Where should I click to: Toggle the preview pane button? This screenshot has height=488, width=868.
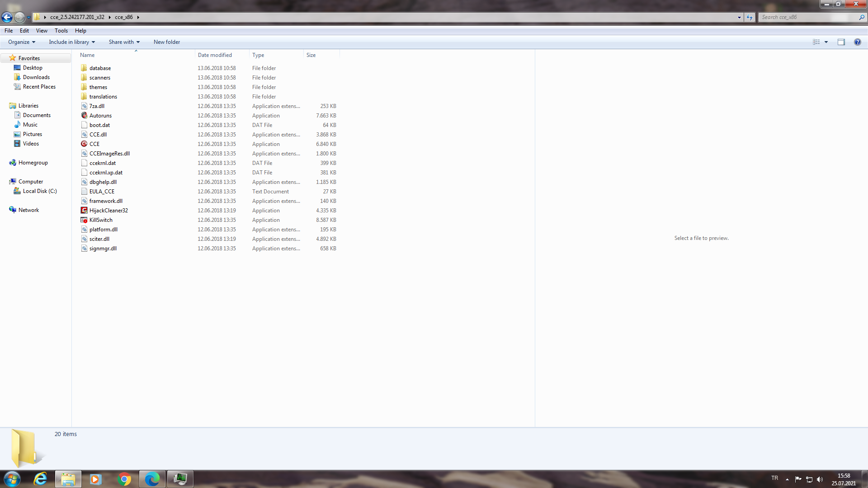(x=841, y=42)
